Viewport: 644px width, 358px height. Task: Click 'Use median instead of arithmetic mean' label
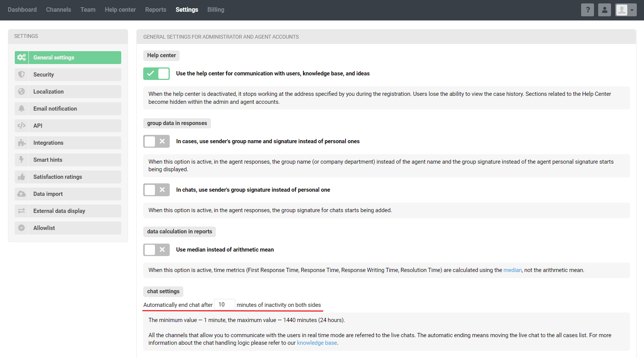pyautogui.click(x=225, y=250)
